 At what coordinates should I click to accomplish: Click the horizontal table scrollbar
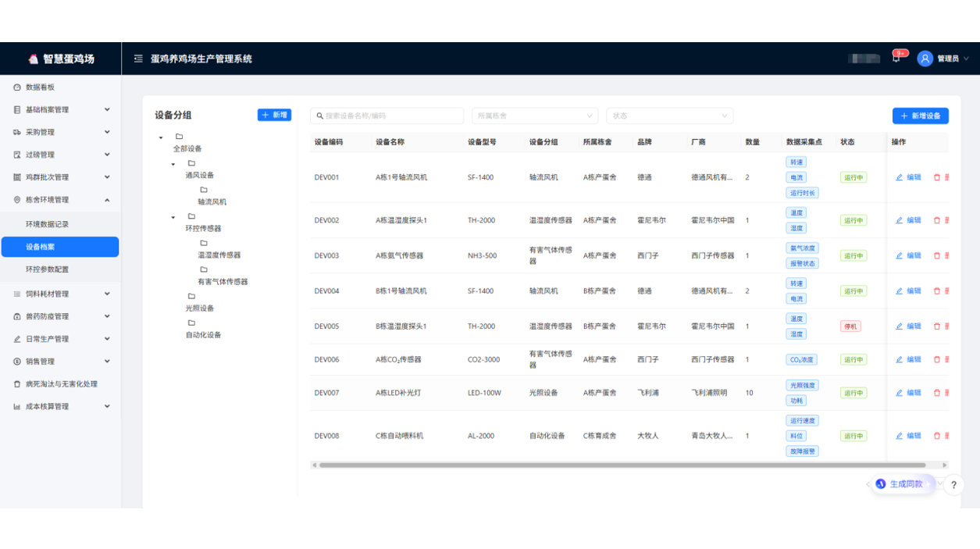pos(622,465)
